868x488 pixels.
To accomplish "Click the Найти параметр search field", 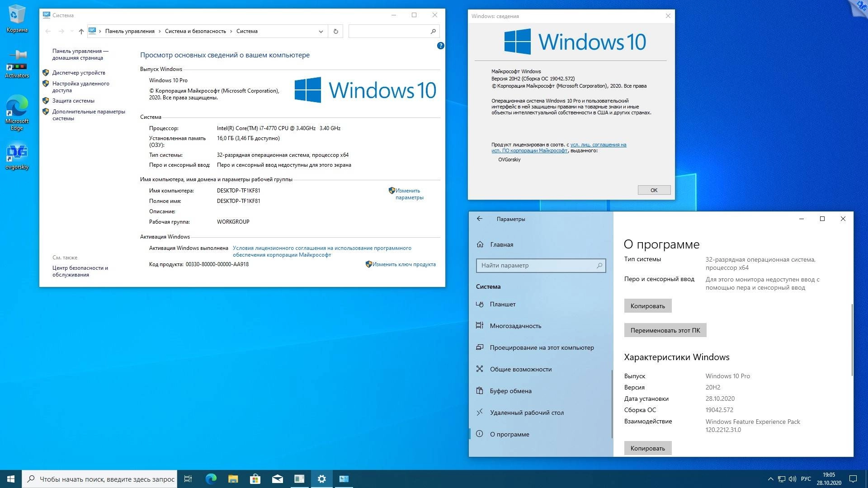I will pyautogui.click(x=541, y=266).
